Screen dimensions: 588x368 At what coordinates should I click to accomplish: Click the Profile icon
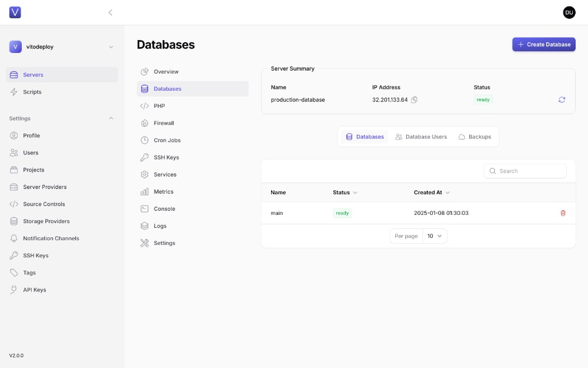coord(14,135)
